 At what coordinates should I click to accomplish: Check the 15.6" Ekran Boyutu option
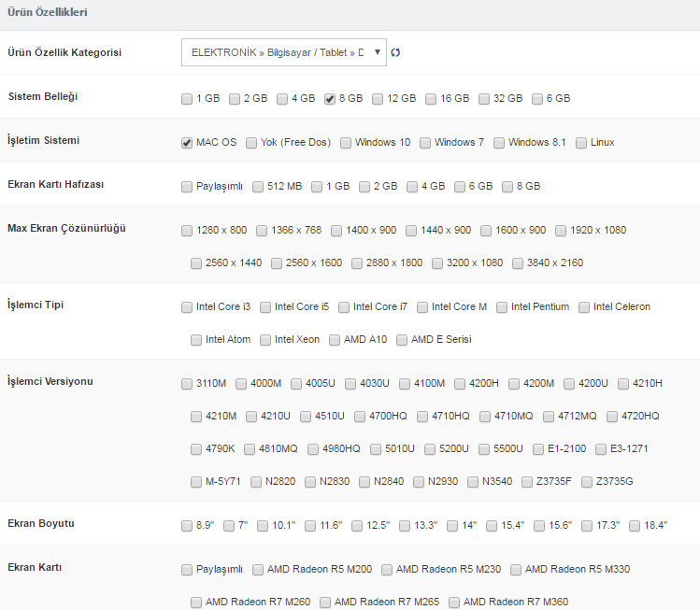point(539,526)
